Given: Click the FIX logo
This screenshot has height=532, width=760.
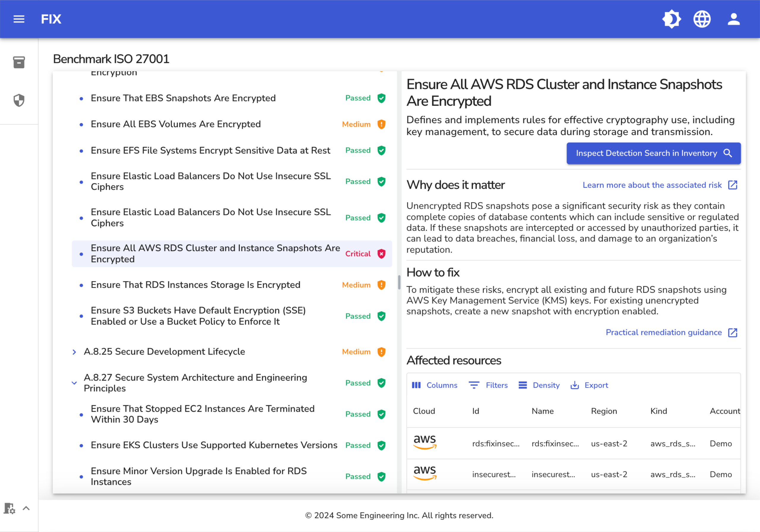Looking at the screenshot, I should tap(51, 19).
